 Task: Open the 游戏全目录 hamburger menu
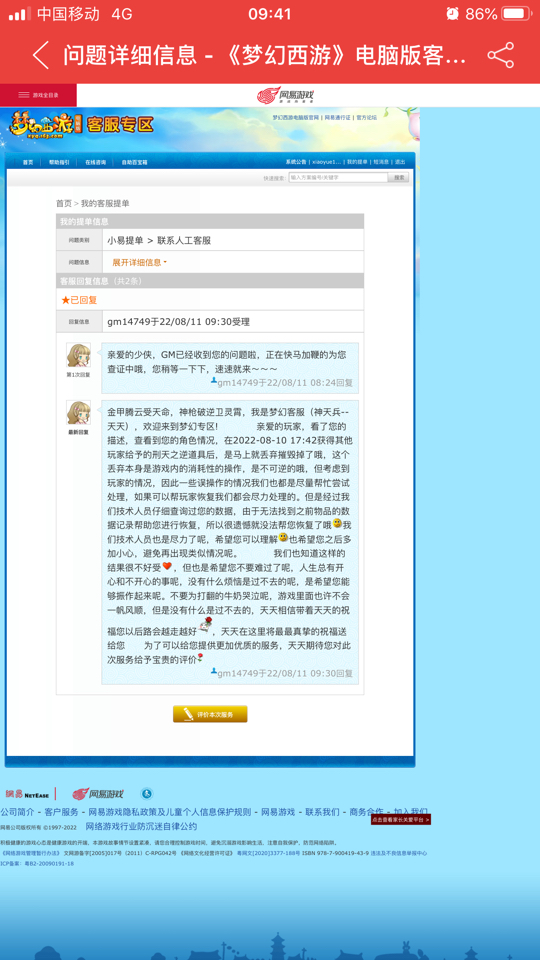click(38, 95)
